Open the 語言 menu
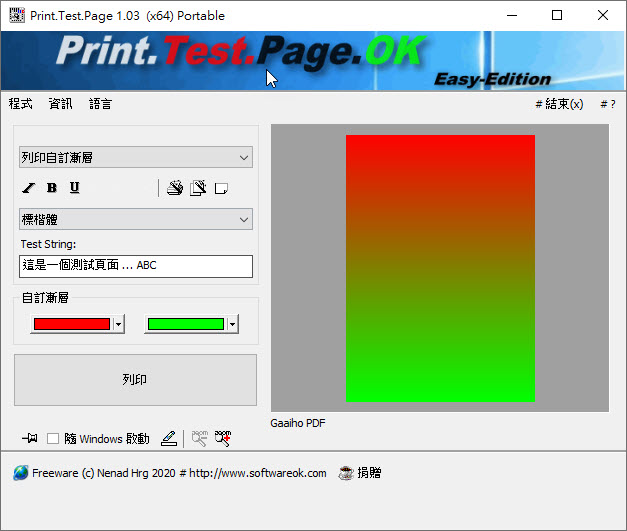This screenshot has height=531, width=627. [100, 104]
